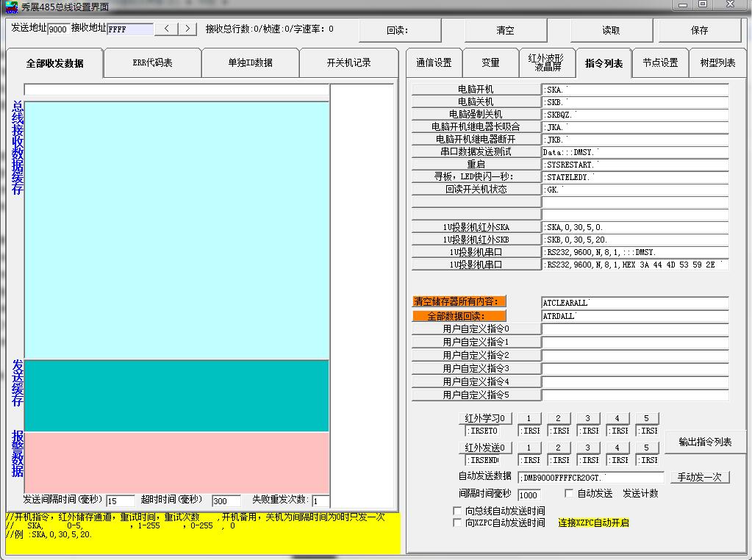Click the 清空 button
This screenshot has height=560, width=752.
505,31
